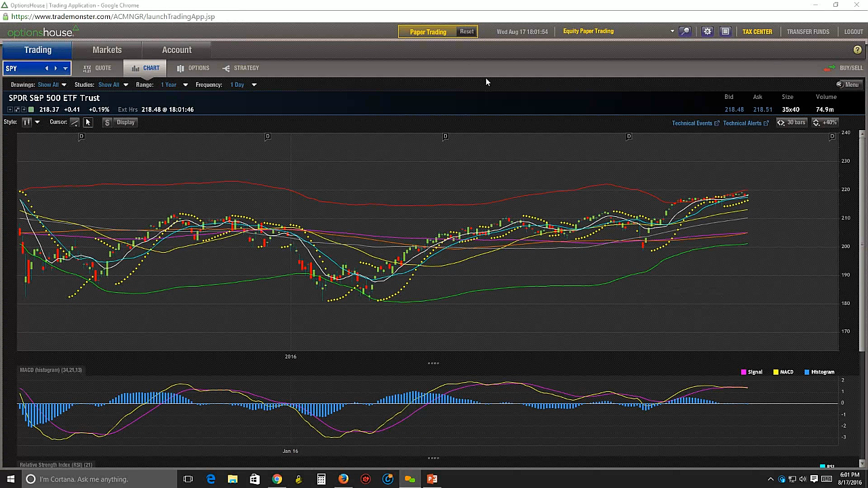Click the layout window icon beside the gear

[725, 31]
